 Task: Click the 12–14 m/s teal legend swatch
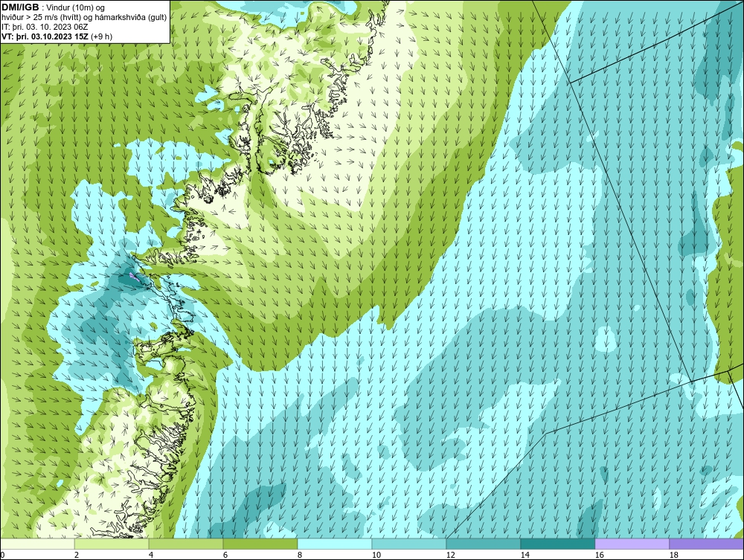point(483,544)
